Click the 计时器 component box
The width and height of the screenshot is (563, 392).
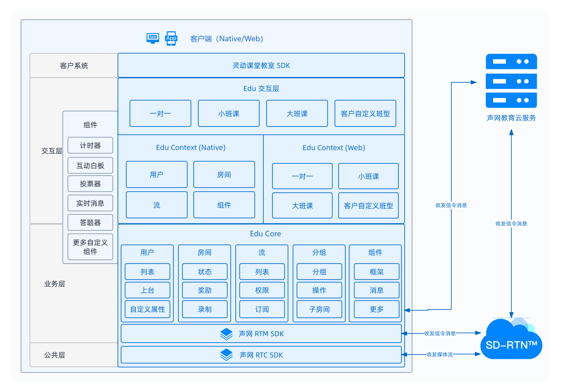pos(90,145)
